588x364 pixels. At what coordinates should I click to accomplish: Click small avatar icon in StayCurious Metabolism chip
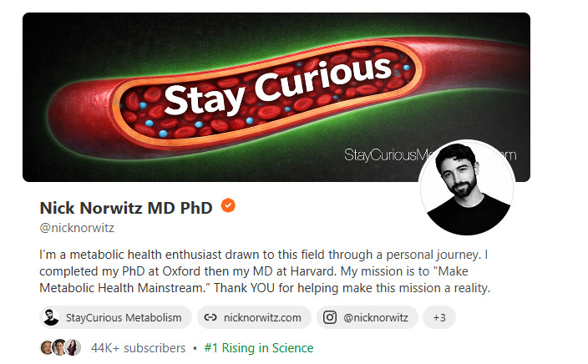point(51,317)
